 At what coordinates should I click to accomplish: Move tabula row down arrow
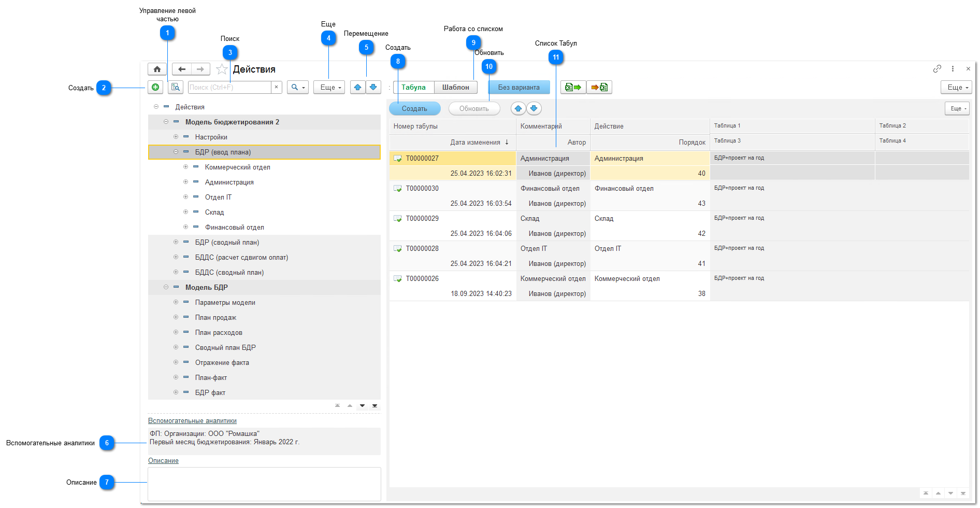534,108
